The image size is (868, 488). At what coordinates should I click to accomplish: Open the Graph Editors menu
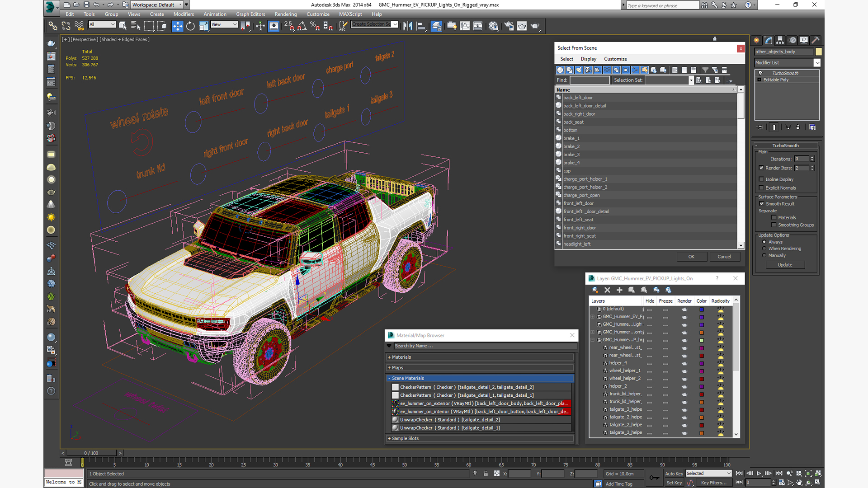(x=250, y=14)
